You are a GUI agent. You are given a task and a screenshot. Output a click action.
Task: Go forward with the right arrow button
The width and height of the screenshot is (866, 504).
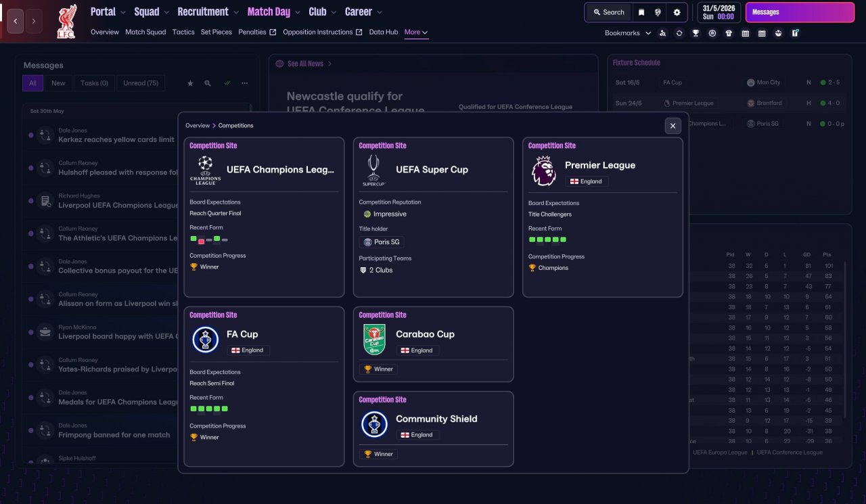click(34, 21)
